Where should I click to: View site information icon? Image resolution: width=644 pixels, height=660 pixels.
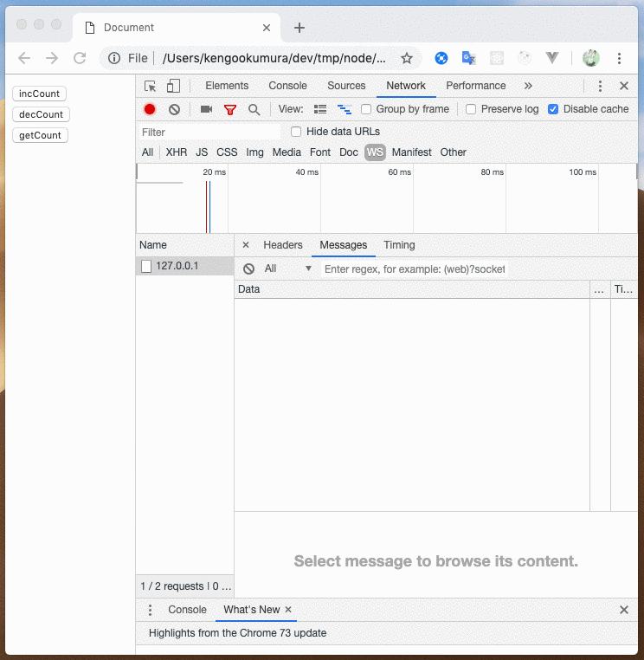click(114, 58)
